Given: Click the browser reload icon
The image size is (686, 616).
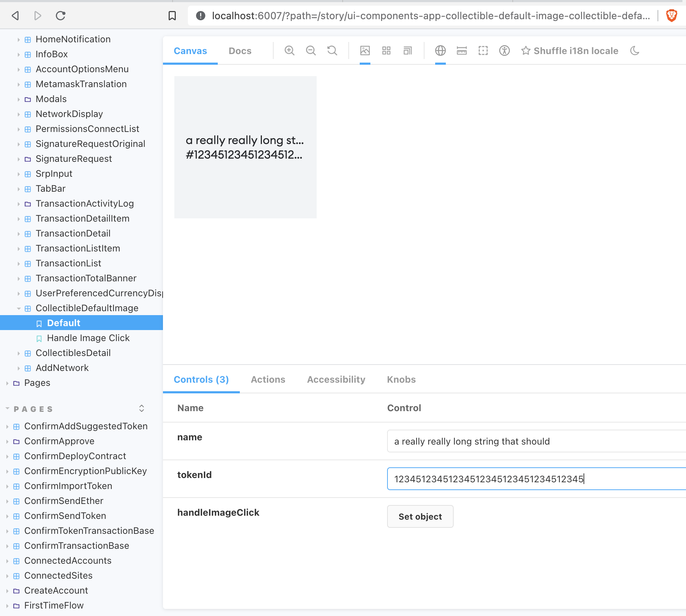Looking at the screenshot, I should (x=60, y=16).
